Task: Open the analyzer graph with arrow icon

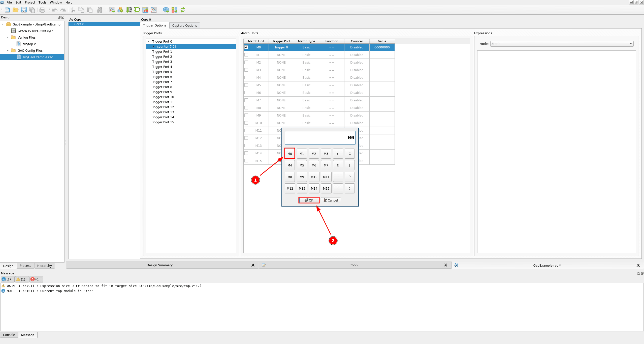Action: click(x=112, y=10)
